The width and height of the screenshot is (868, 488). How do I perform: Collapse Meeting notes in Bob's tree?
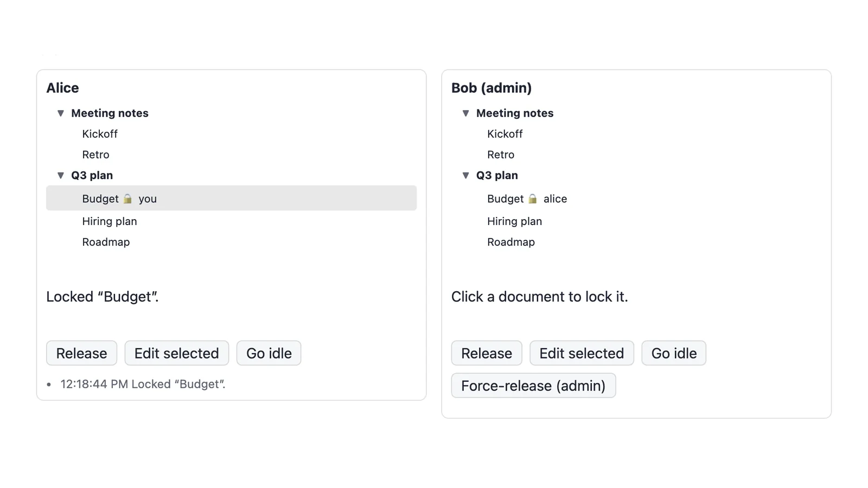click(x=465, y=113)
